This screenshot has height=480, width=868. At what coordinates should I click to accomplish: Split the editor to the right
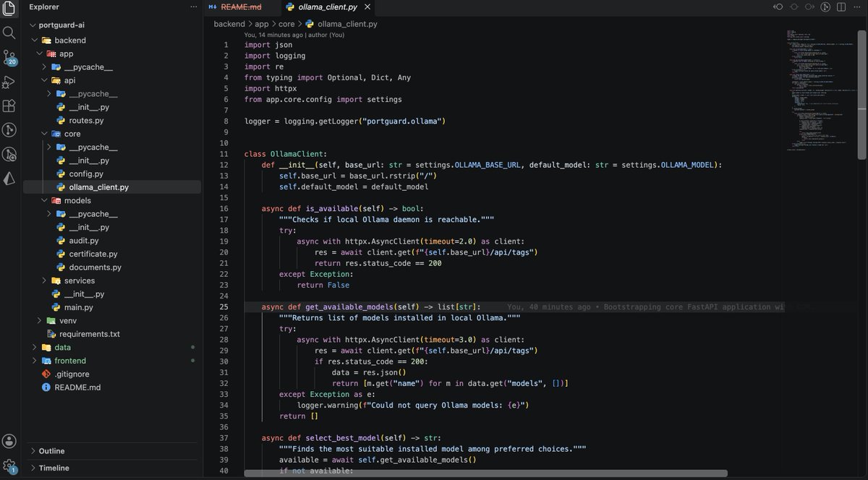[x=841, y=7]
